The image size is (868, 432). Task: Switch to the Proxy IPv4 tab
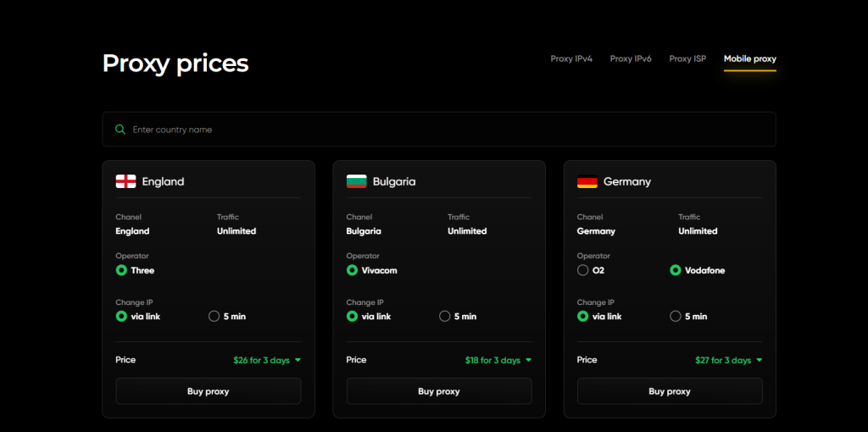pos(571,59)
